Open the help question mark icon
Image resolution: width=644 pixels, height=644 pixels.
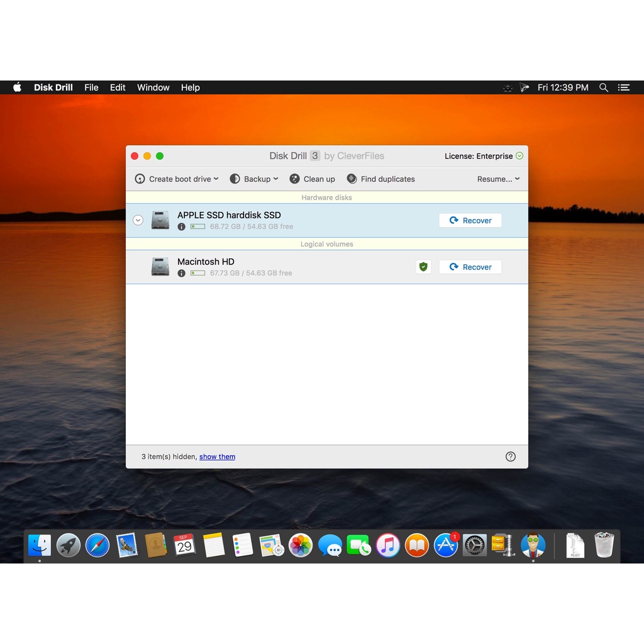point(511,457)
